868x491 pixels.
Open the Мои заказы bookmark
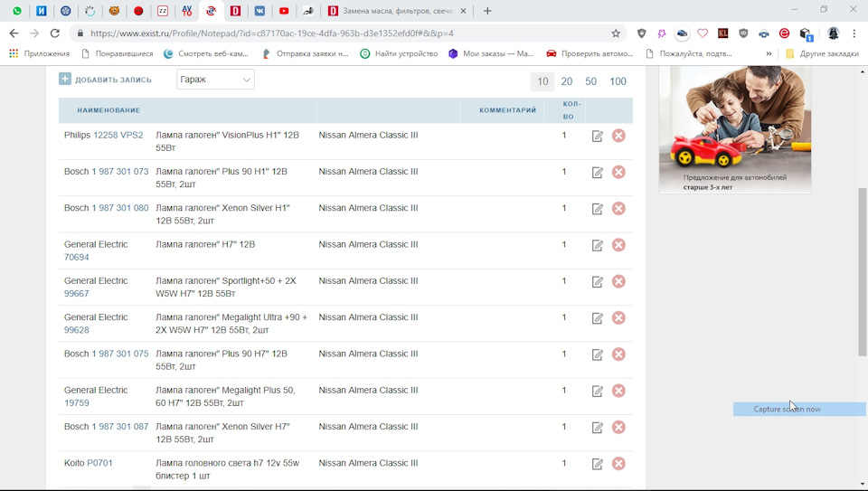coord(492,53)
